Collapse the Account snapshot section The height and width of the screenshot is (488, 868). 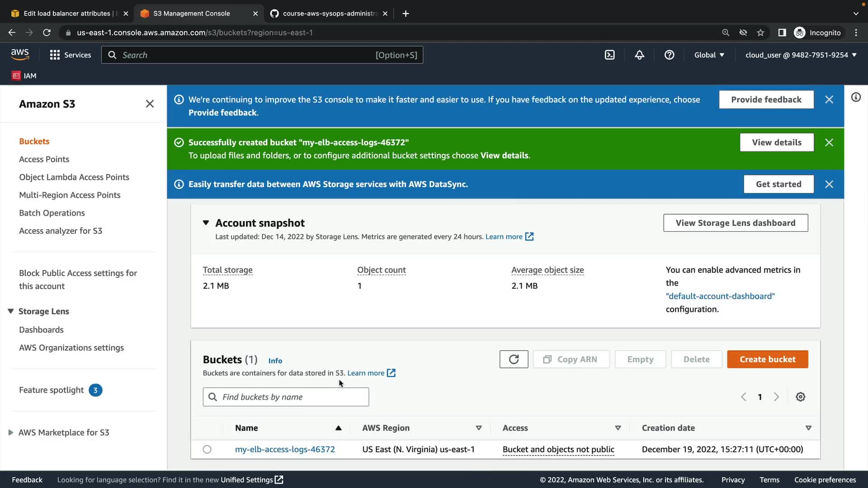point(206,223)
